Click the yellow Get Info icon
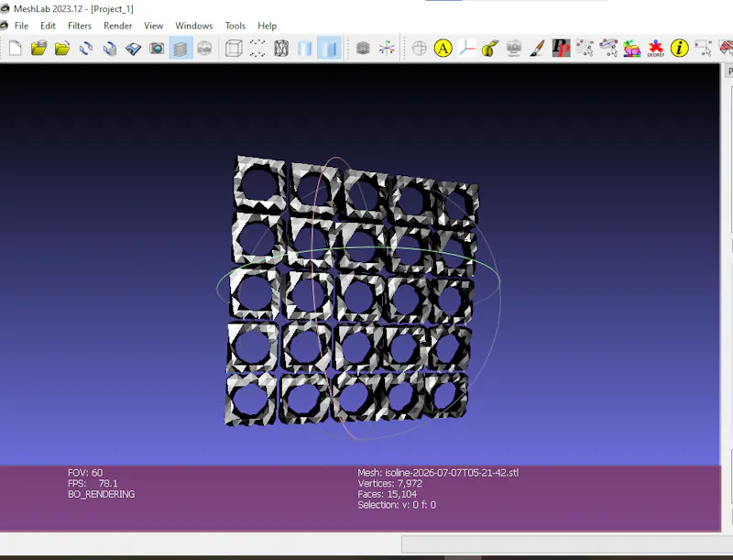Screen dimensions: 733x560 pyautogui.click(x=679, y=49)
